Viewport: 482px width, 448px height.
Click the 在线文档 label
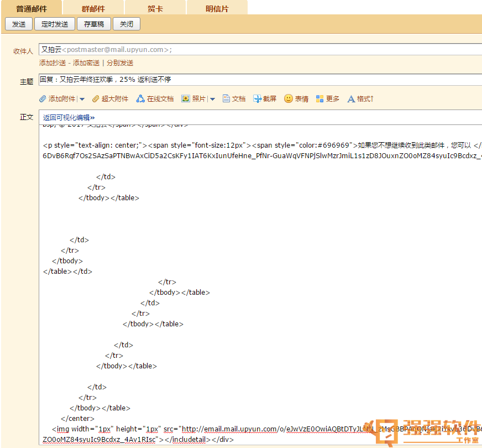(160, 98)
